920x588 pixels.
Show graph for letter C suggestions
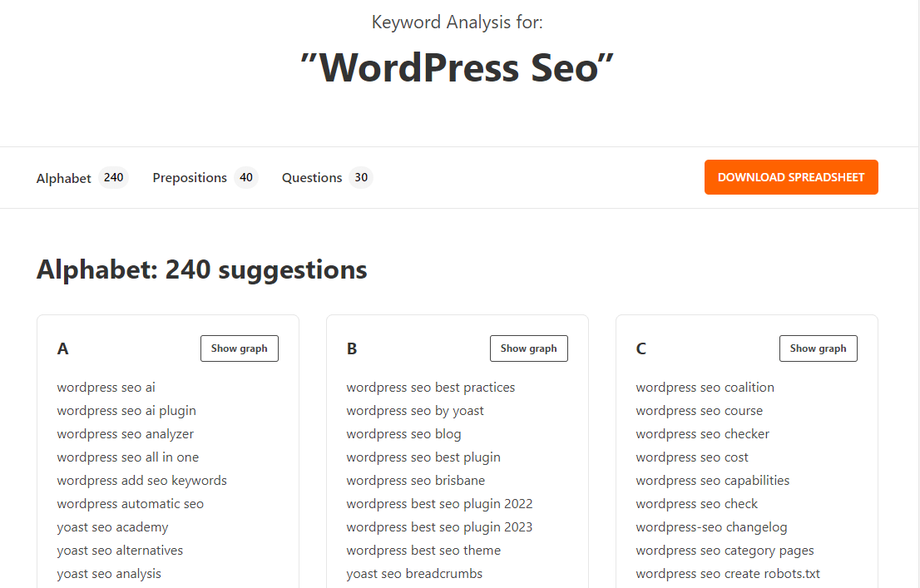818,348
